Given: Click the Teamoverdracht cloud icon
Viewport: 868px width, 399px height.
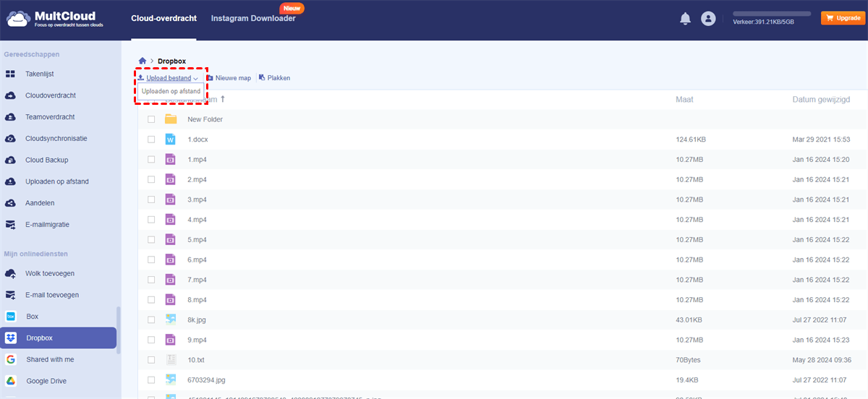Looking at the screenshot, I should pos(11,117).
